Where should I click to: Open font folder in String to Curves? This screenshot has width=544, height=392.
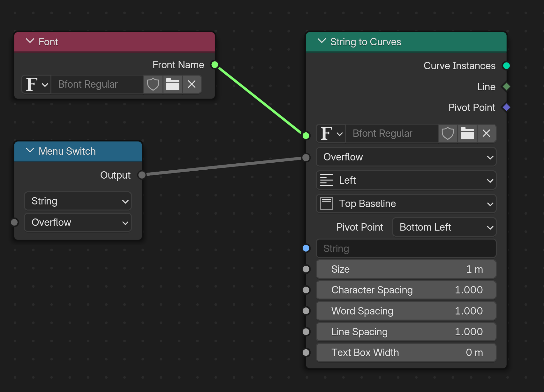pyautogui.click(x=467, y=133)
